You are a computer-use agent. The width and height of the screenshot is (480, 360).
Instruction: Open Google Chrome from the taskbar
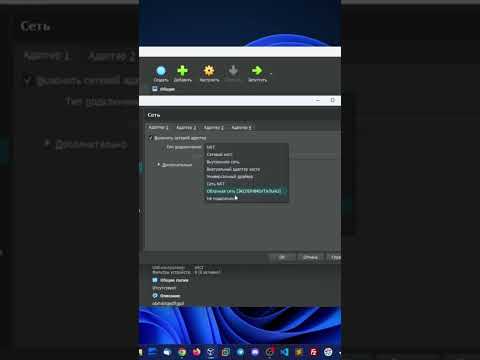(x=182, y=352)
